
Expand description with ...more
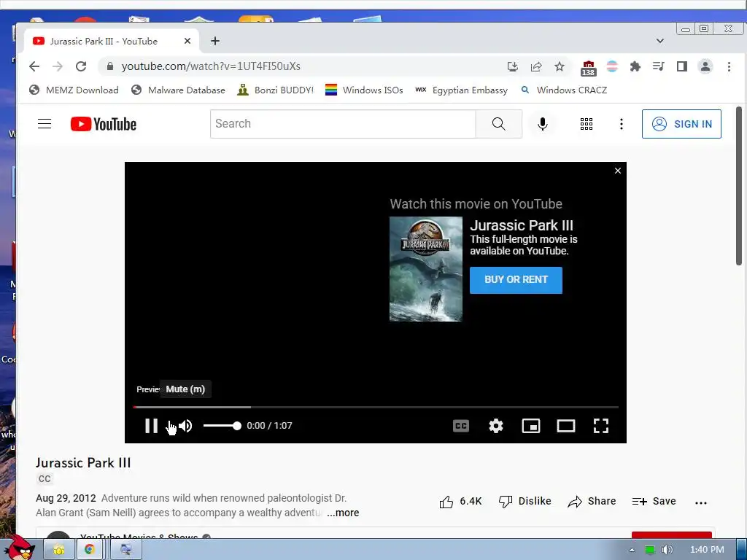(x=343, y=513)
